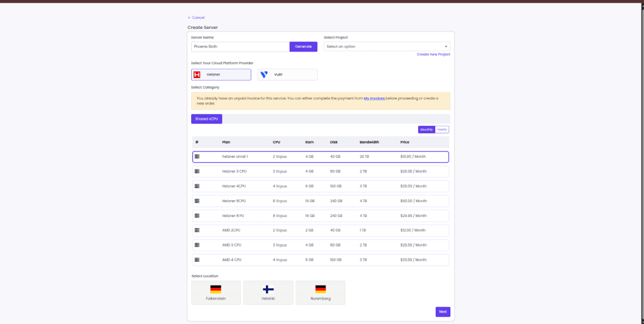Open the Select Project dropdown
Screen dimensions: 644x324
click(x=387, y=47)
